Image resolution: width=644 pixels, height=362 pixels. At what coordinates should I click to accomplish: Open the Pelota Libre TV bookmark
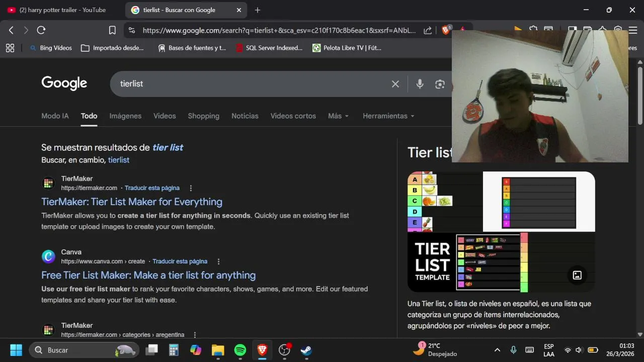point(347,48)
